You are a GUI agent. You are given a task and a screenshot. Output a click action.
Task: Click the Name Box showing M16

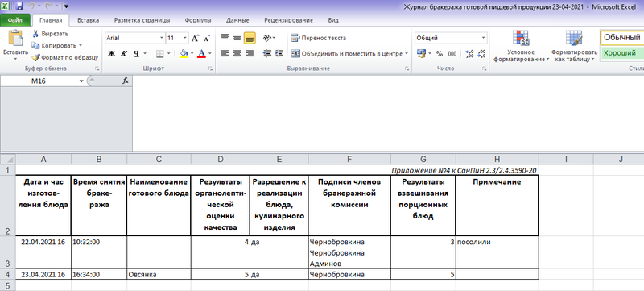(39, 81)
